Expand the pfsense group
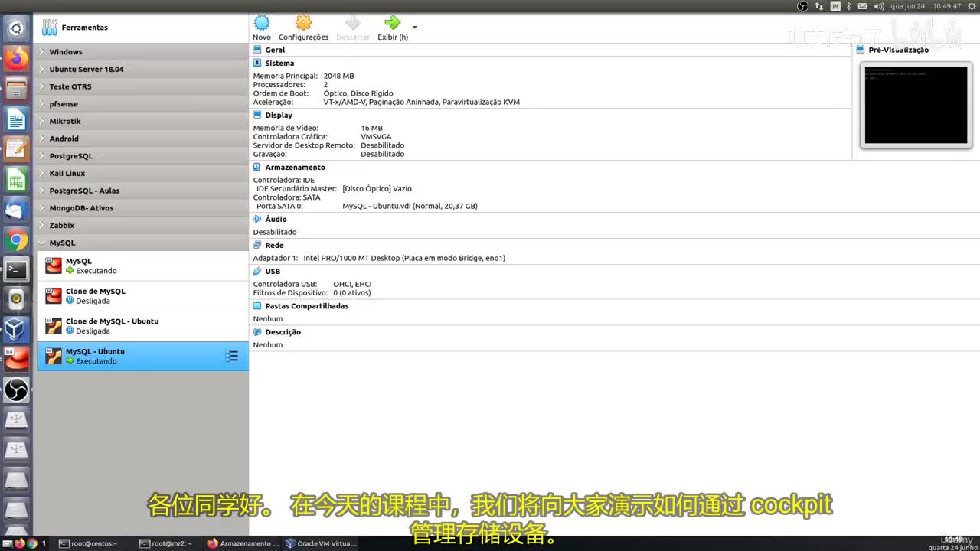The width and height of the screenshot is (980, 551). coord(41,104)
